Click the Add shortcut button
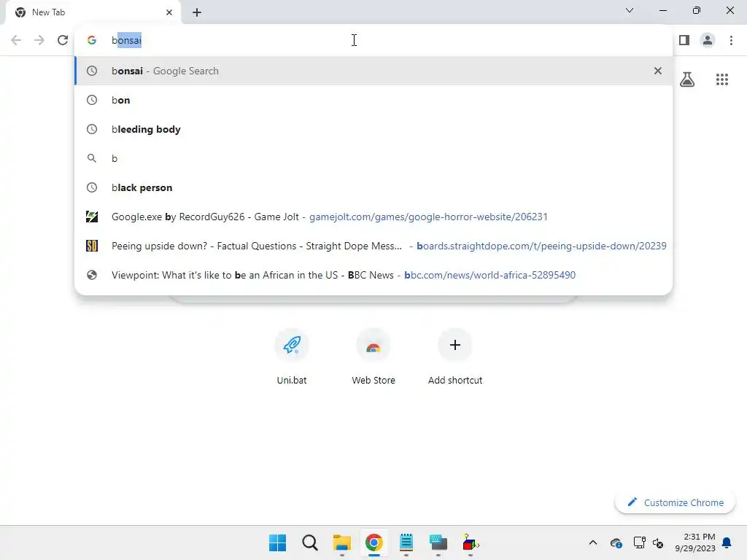 coord(455,356)
